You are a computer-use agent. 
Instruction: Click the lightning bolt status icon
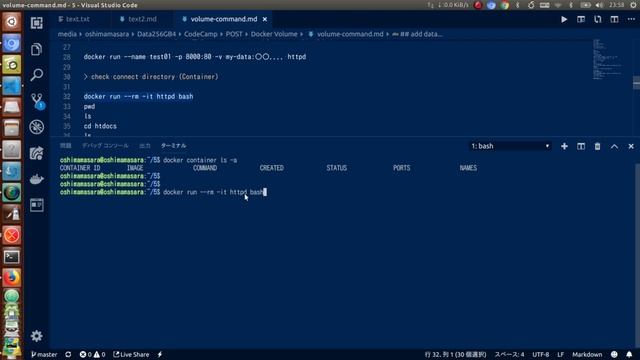click(160, 354)
